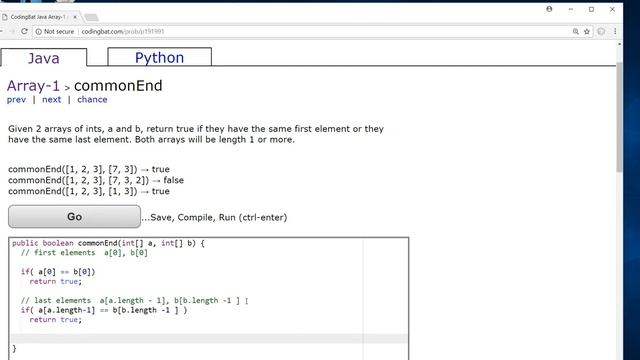Switch to the Python tab
Screen dimensions: 640x360
(159, 57)
